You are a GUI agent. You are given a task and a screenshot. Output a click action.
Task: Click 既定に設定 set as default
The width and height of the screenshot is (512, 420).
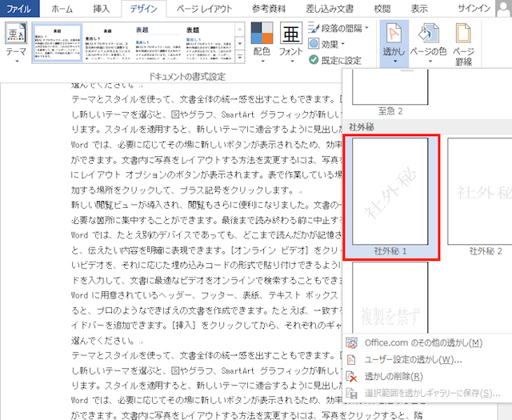coord(335,60)
